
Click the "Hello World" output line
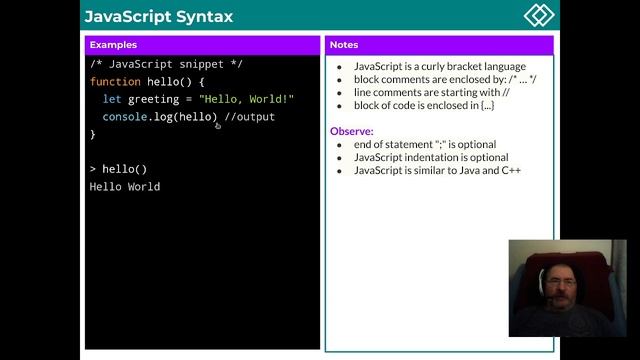pyautogui.click(x=125, y=187)
